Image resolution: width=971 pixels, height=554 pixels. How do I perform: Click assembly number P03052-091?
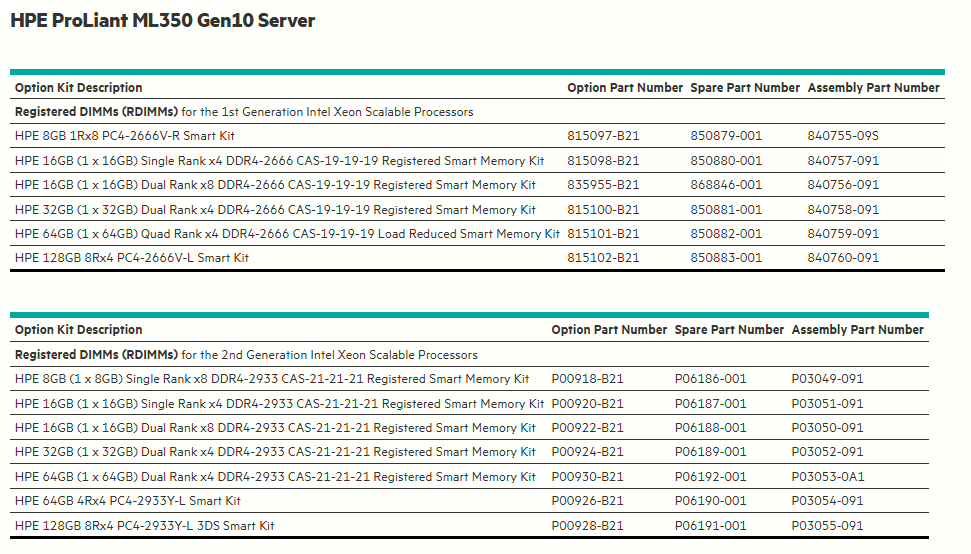pos(827,452)
